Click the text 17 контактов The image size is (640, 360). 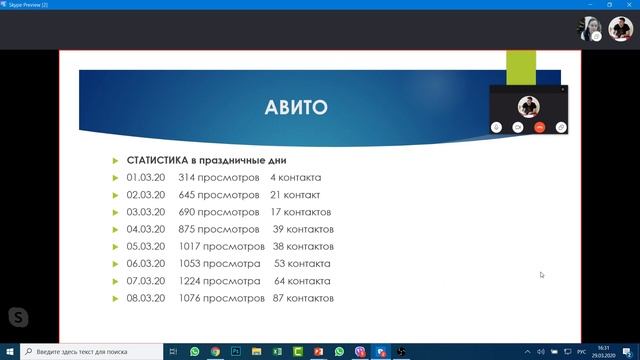[x=301, y=212]
